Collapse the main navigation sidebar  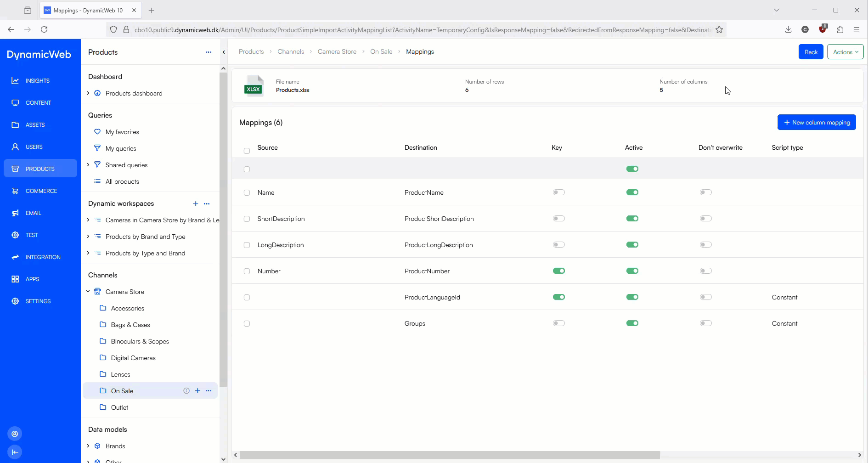pos(15,452)
